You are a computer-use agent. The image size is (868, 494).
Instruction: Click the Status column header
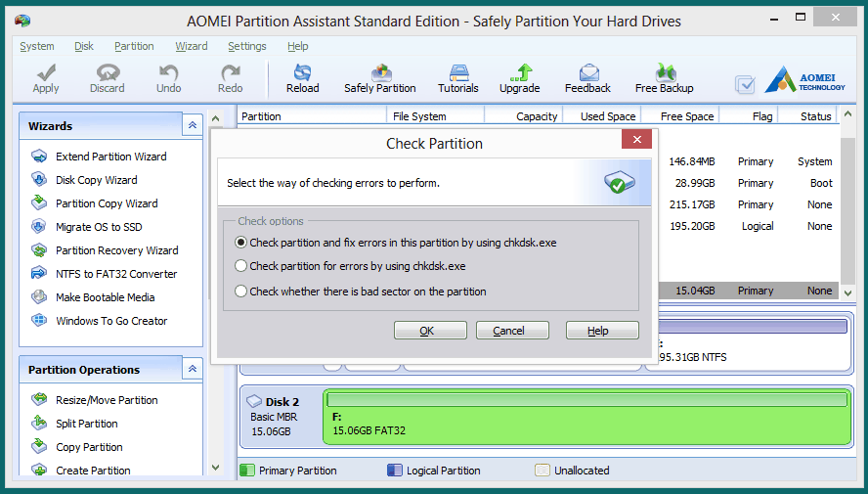pos(809,116)
